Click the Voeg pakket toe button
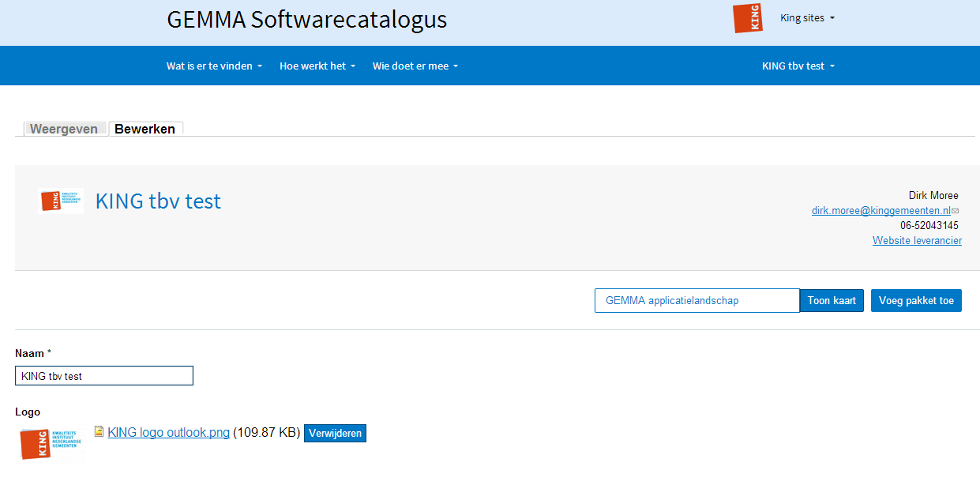 tap(916, 300)
